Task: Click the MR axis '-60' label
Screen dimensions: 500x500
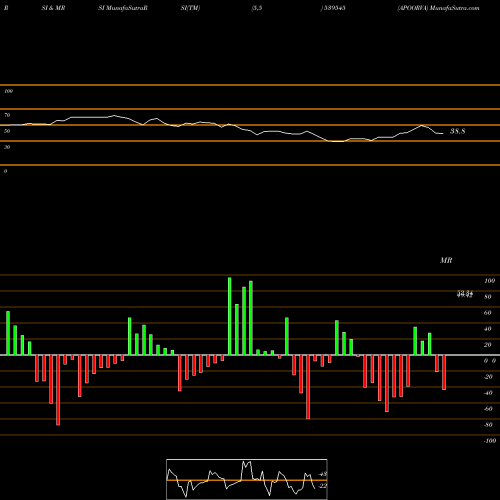Action: click(488, 409)
